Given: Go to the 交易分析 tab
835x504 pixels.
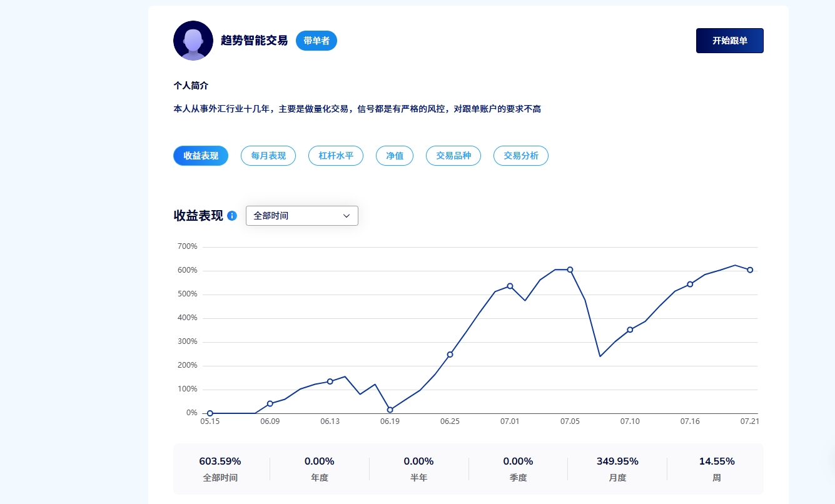Looking at the screenshot, I should click(521, 156).
